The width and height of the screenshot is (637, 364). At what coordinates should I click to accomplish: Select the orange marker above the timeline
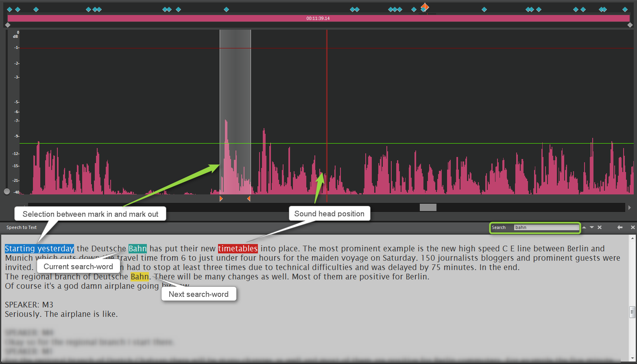(425, 7)
